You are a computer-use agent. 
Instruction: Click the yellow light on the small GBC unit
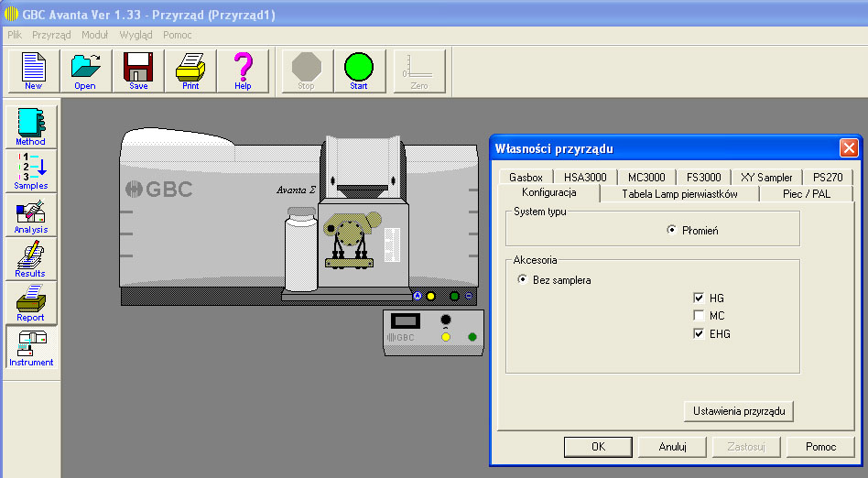point(446,337)
